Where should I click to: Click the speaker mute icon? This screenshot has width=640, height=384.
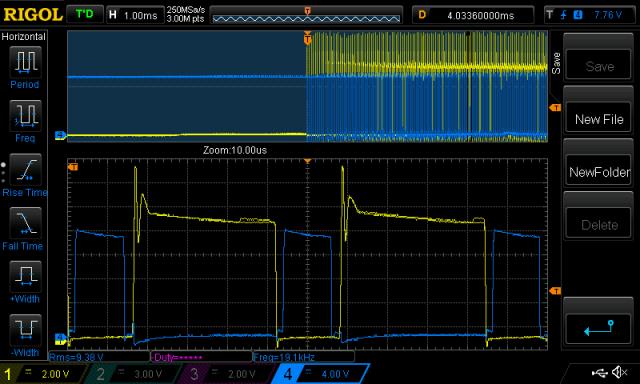tap(620, 372)
